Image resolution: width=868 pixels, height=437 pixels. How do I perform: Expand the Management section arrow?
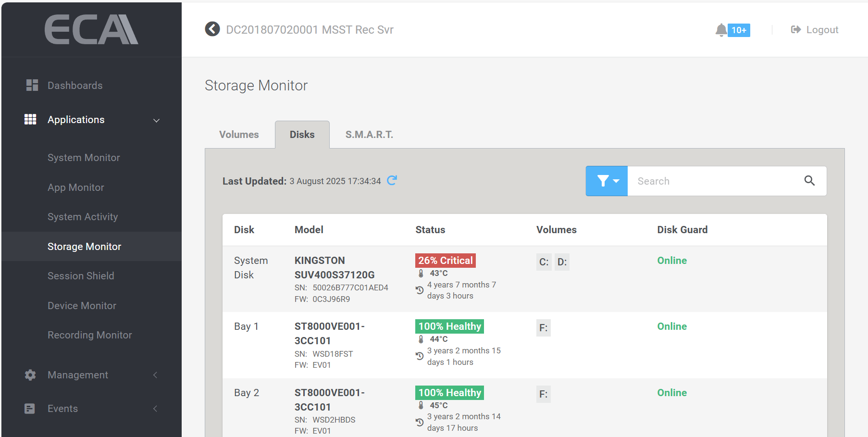click(155, 375)
